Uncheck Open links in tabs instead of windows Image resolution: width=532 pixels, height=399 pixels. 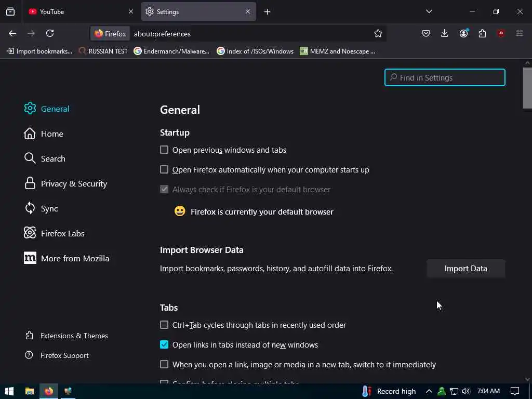[x=164, y=344]
